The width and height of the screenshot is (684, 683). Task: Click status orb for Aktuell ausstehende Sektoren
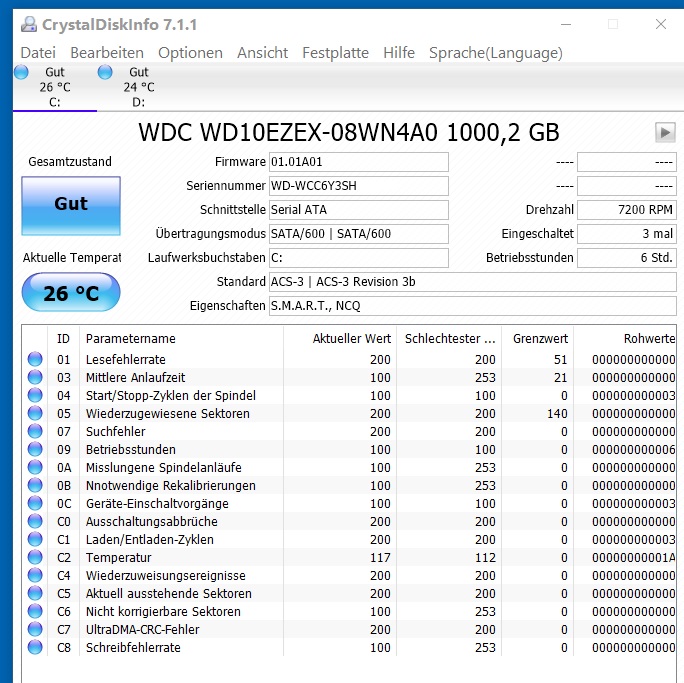point(35,593)
